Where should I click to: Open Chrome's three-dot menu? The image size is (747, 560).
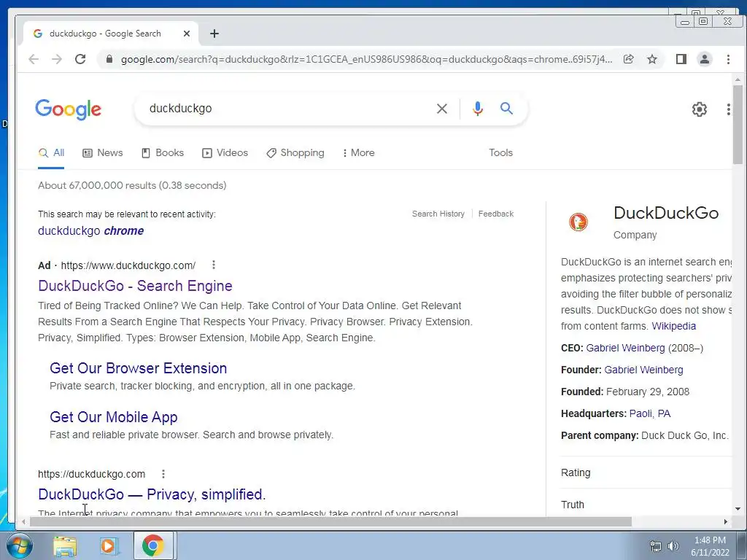pyautogui.click(x=728, y=59)
